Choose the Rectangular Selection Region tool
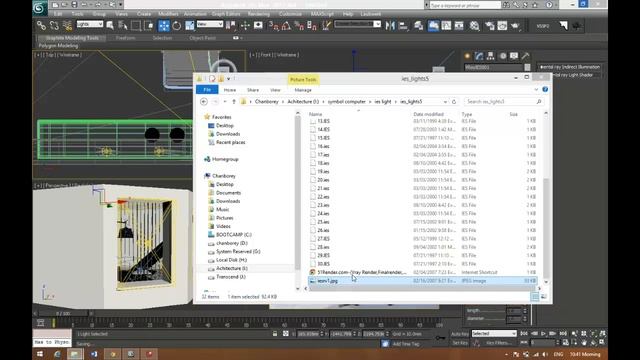This screenshot has height=360, width=640. [136, 26]
